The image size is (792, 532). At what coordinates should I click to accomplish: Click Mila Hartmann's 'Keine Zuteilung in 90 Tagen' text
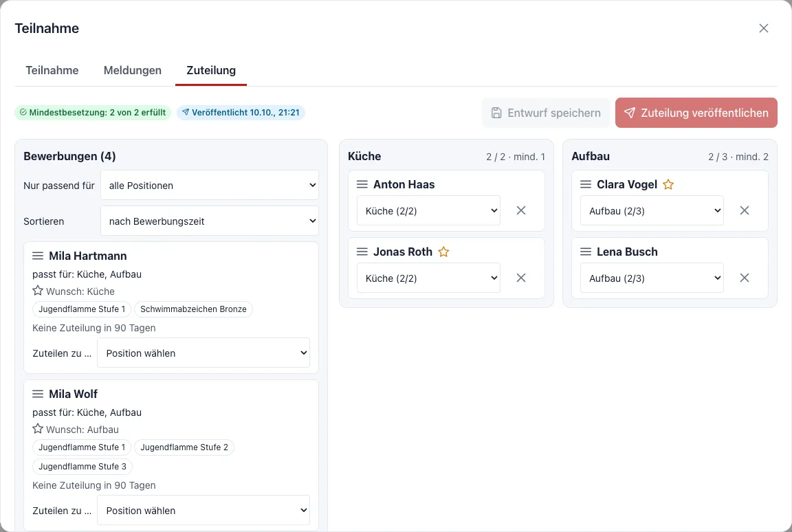[x=94, y=328]
